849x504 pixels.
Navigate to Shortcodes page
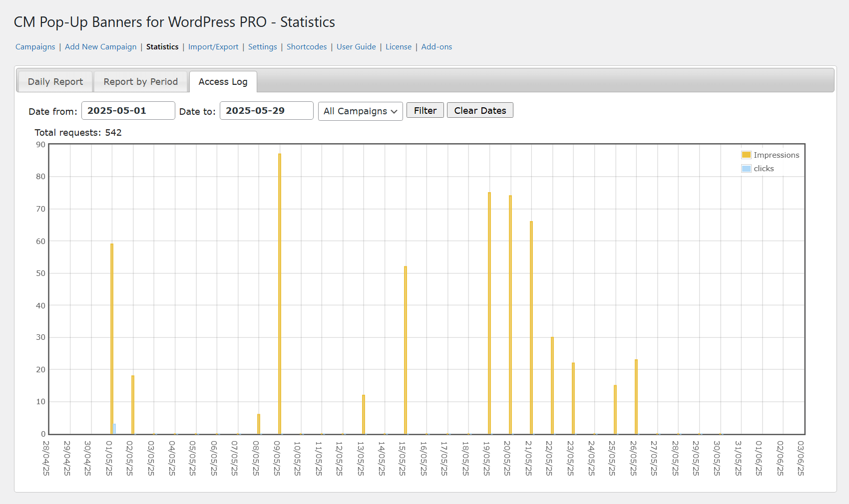(x=306, y=47)
